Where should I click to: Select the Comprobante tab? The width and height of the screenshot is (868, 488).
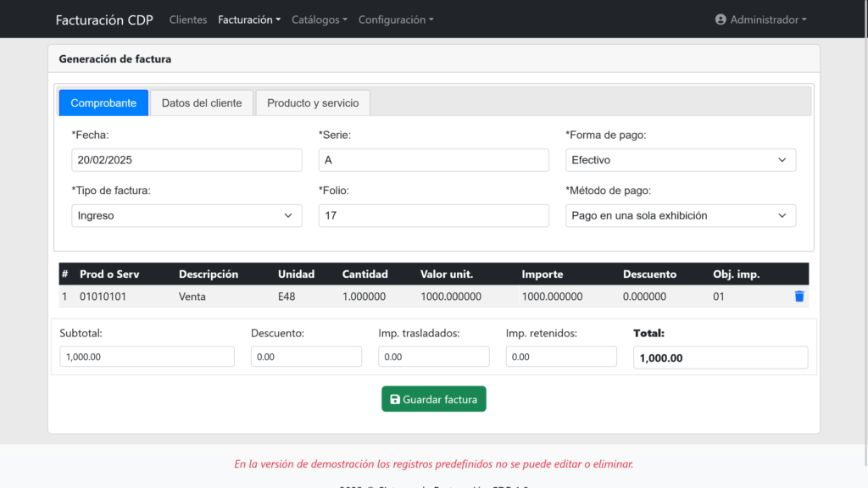(x=103, y=103)
